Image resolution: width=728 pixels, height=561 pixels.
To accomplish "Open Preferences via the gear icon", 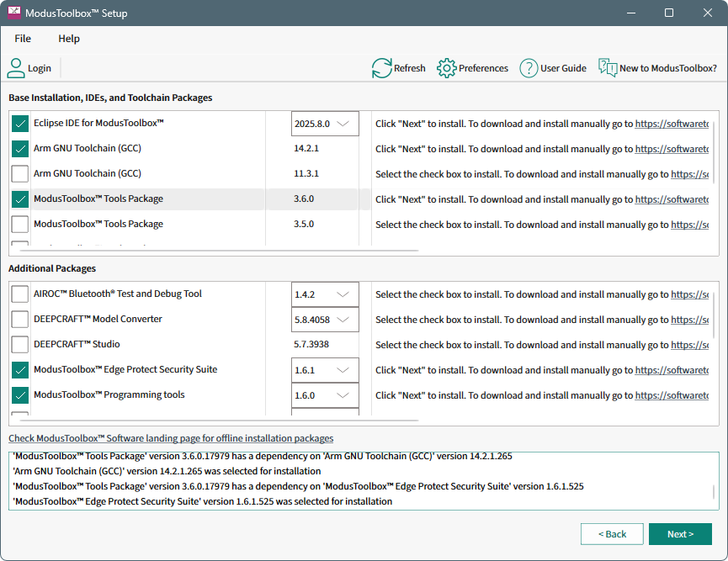I will tap(446, 68).
